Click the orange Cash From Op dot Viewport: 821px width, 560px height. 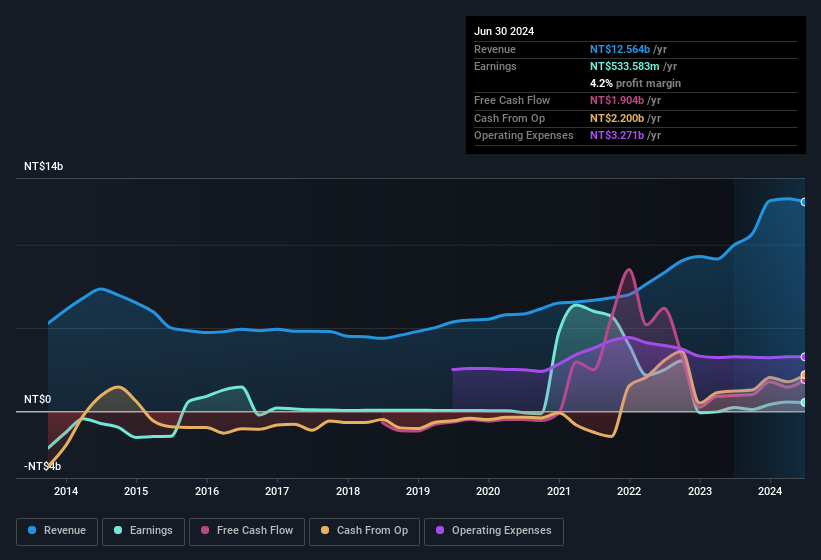point(326,531)
